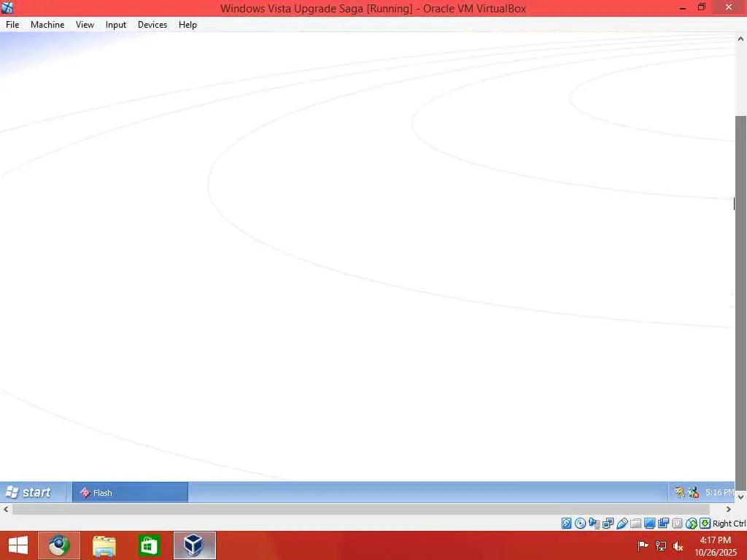This screenshot has width=747, height=560.
Task: Click the recording status indicator icon
Action: click(663, 524)
